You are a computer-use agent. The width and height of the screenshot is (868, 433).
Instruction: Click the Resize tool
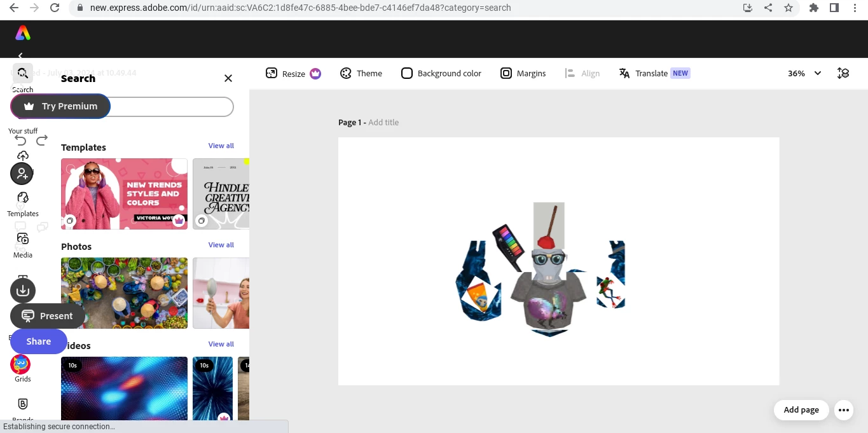point(293,73)
